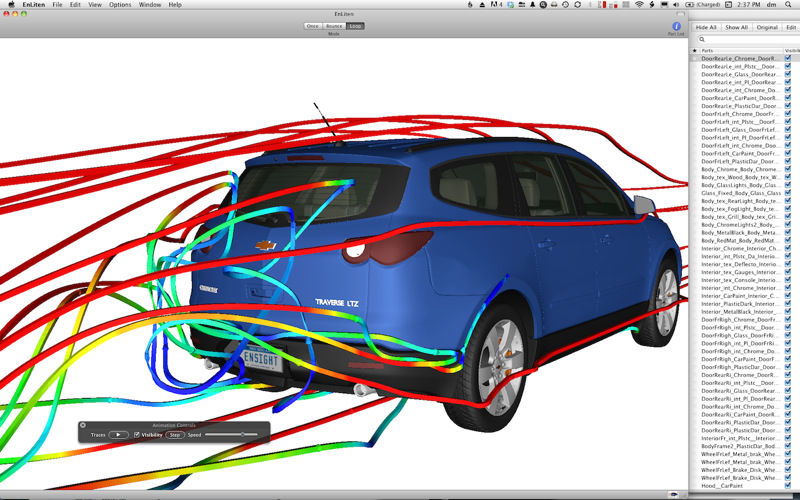
Task: Open Spotlight search in the menu bar
Action: tap(789, 5)
